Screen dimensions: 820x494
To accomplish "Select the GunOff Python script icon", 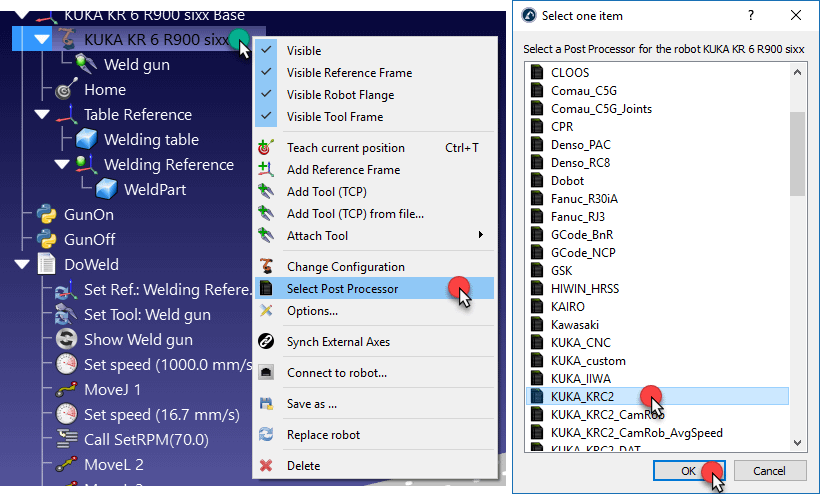I will coord(47,239).
